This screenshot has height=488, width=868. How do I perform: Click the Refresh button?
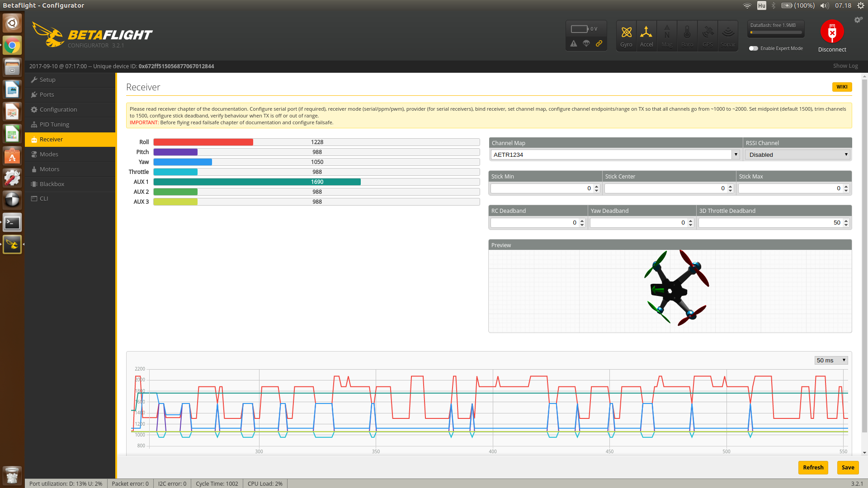[813, 467]
